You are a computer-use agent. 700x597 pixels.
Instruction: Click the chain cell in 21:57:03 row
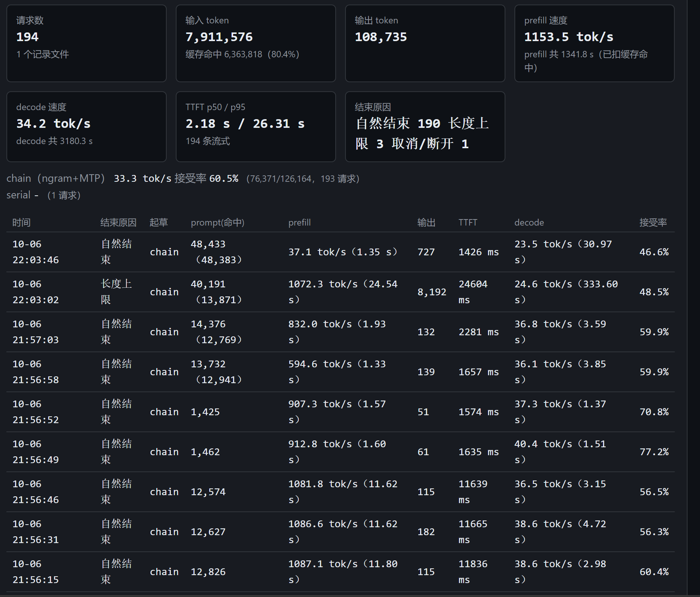[164, 332]
